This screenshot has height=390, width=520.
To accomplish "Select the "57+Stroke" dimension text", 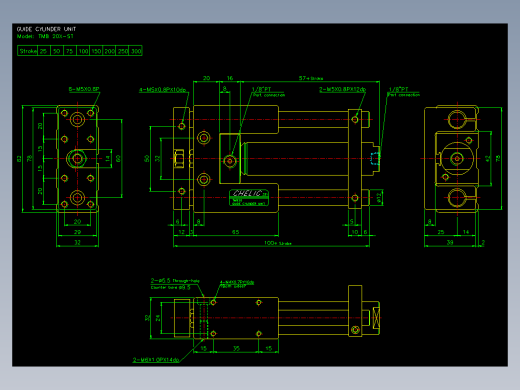I will tap(311, 78).
